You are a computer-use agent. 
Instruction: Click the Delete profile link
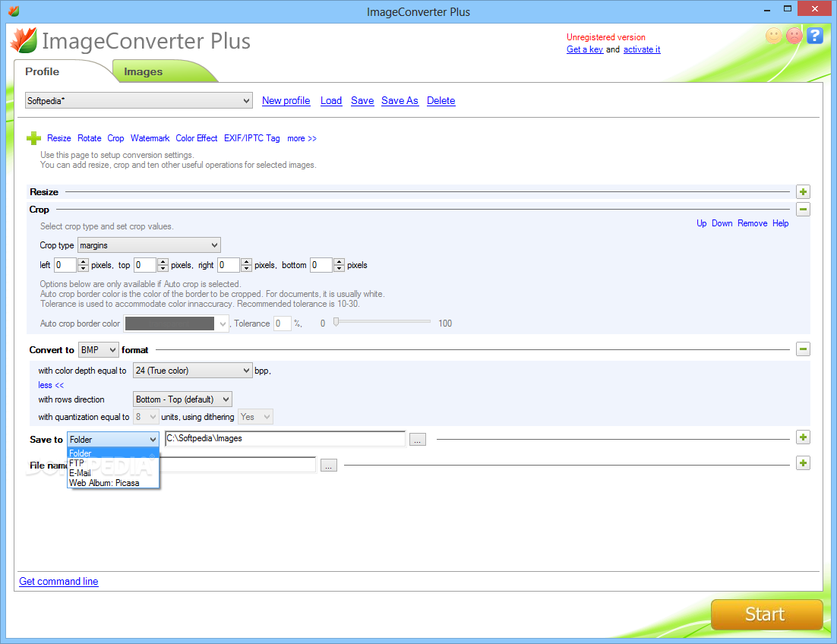[441, 100]
